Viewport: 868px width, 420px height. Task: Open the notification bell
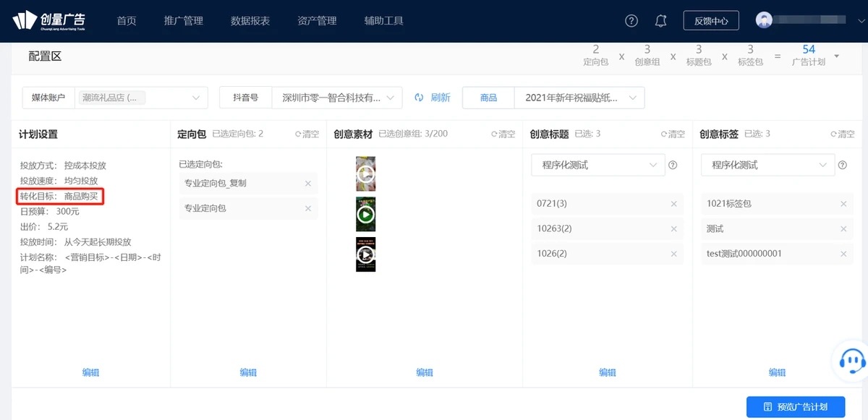660,20
